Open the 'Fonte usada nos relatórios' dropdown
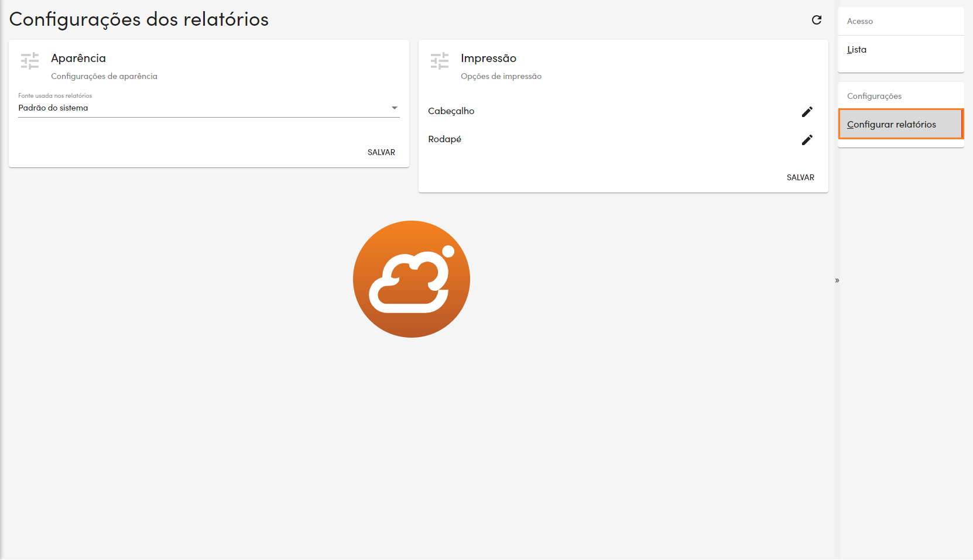Image resolution: width=973 pixels, height=560 pixels. coord(209,108)
